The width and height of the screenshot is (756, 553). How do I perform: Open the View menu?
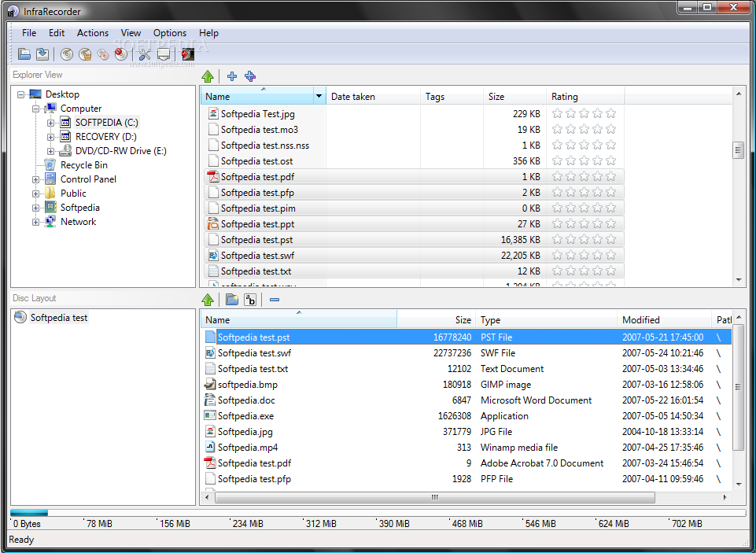[131, 33]
